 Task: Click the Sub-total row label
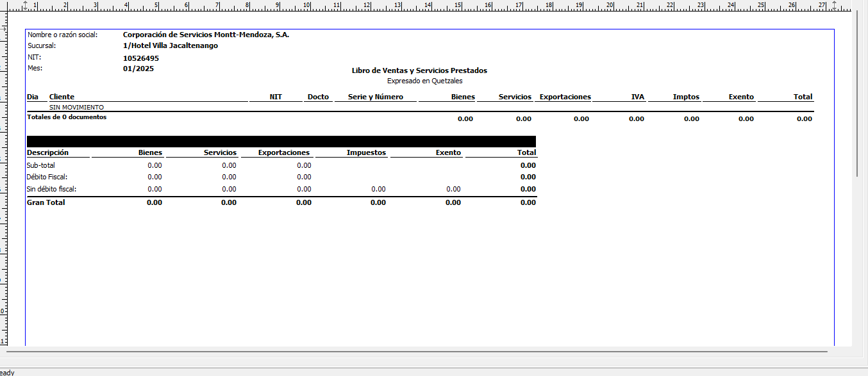coord(40,165)
